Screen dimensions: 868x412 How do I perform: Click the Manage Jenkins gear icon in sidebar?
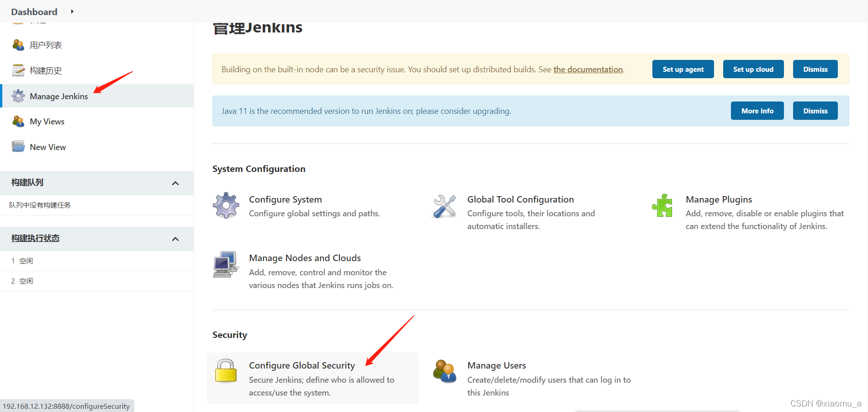[x=18, y=96]
